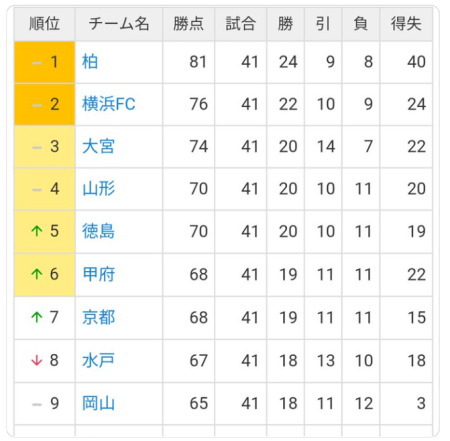Open the 徳島 team link
The height and width of the screenshot is (441, 450).
coord(98,231)
